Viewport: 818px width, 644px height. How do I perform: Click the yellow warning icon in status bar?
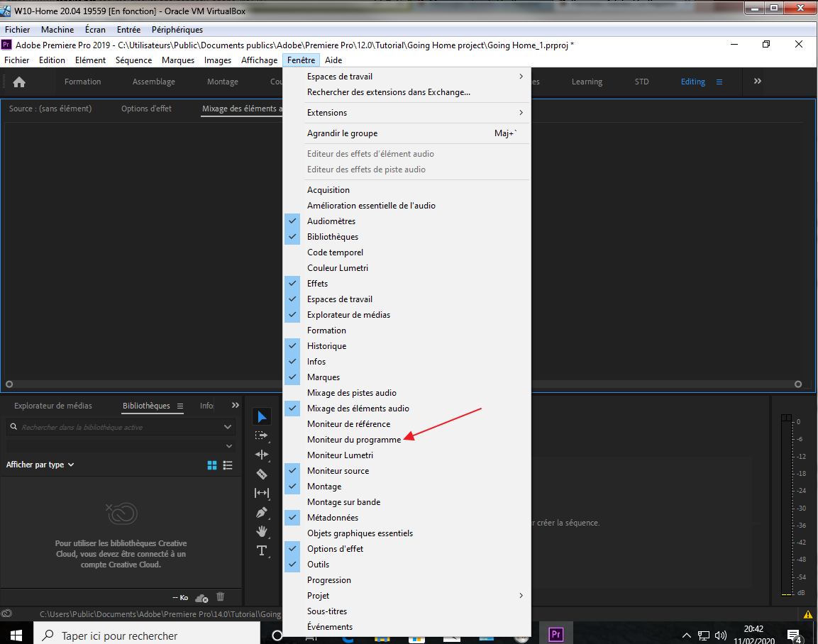[808, 614]
